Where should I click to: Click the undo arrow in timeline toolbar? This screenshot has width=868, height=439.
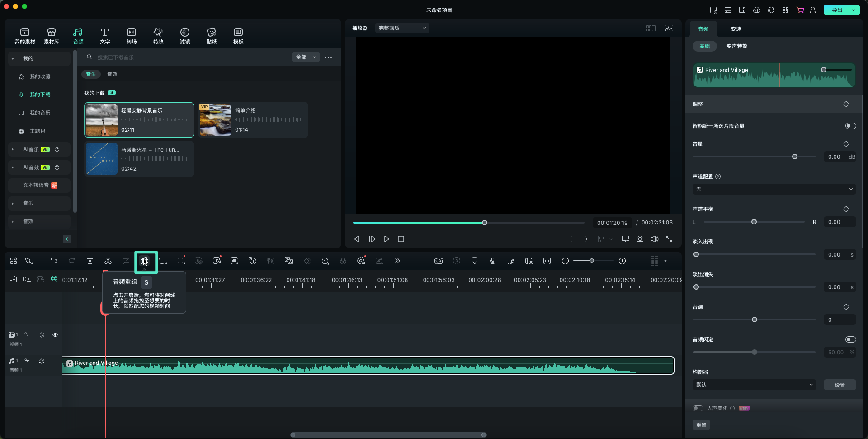coord(54,261)
